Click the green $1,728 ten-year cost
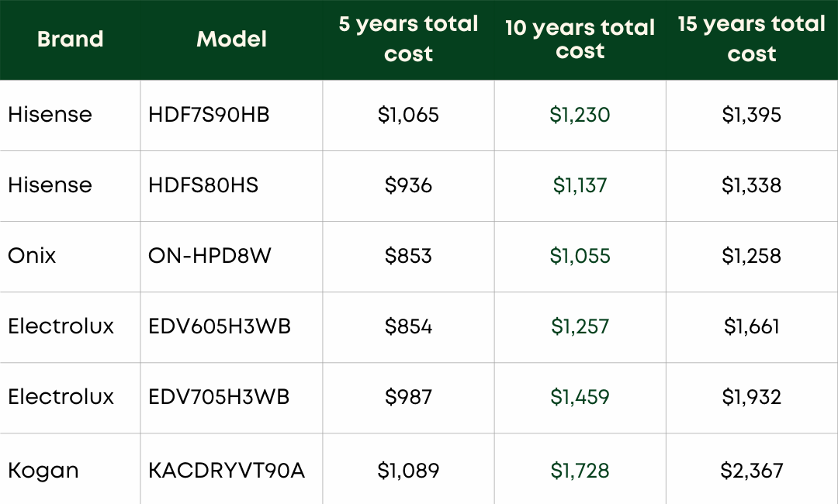838x504 pixels. pyautogui.click(x=580, y=471)
